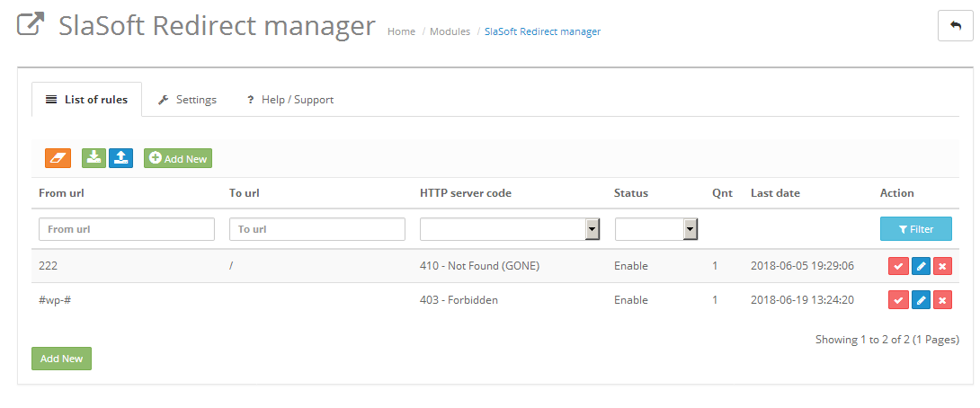Click the date 2018-06-05 19:29:06

(x=803, y=266)
